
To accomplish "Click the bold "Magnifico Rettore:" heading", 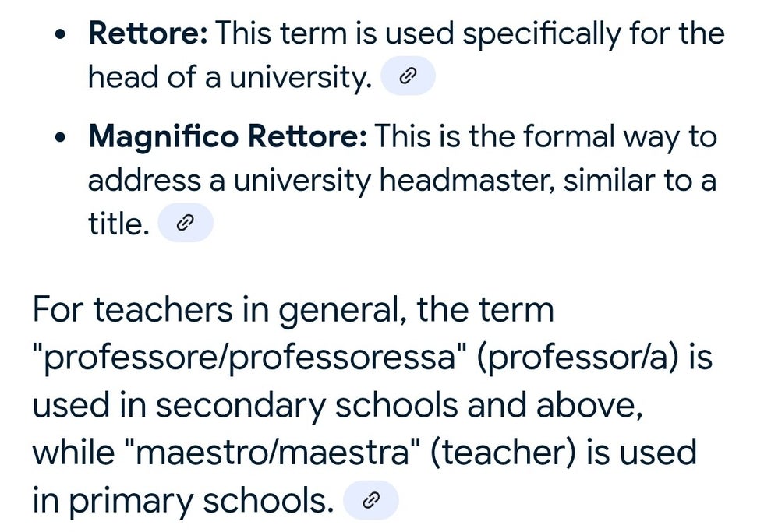I will tap(228, 136).
